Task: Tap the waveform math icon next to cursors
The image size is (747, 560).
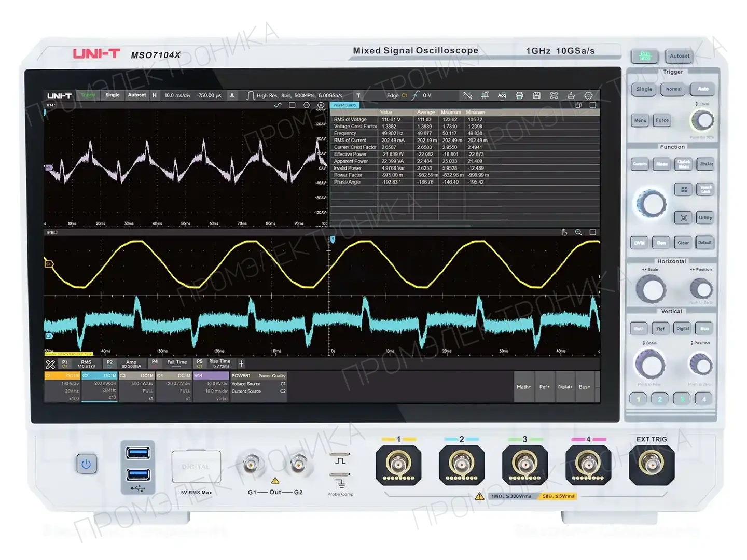Action: [467, 95]
